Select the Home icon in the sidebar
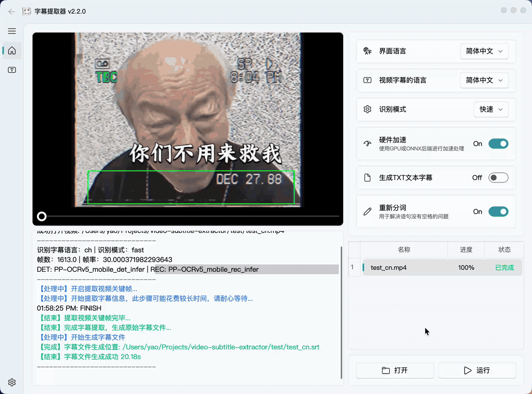 (12, 50)
